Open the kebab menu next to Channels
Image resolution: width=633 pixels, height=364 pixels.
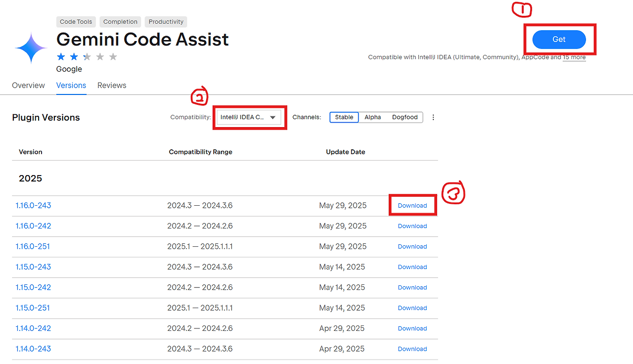[x=433, y=117]
